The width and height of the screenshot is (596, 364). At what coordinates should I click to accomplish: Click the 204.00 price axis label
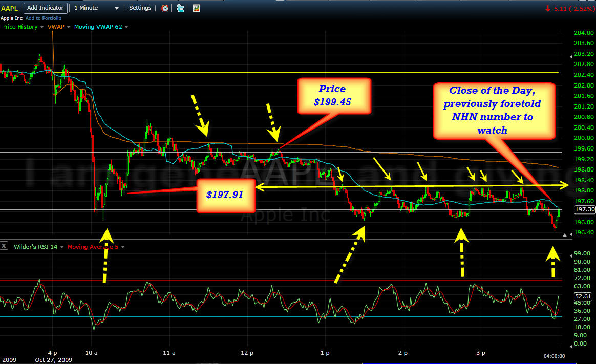tap(584, 33)
